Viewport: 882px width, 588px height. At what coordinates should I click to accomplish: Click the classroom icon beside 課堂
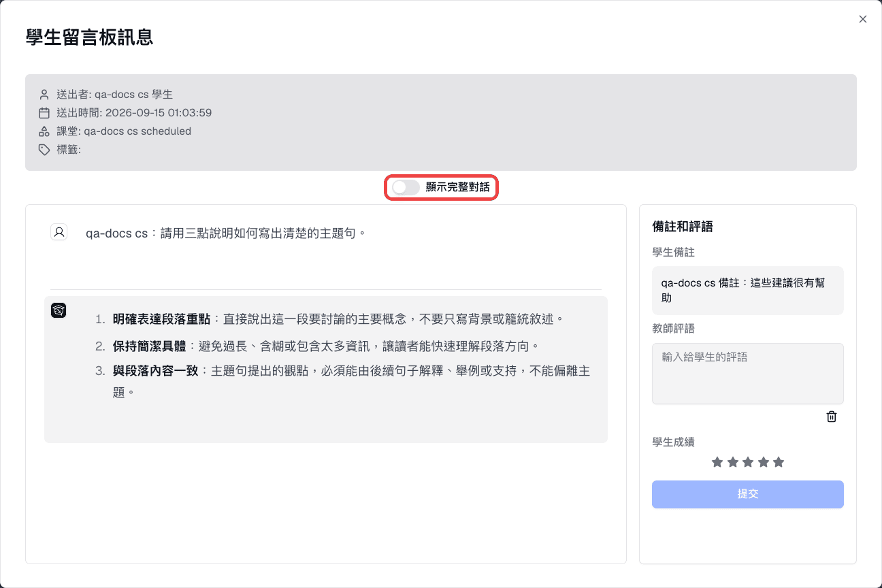44,131
